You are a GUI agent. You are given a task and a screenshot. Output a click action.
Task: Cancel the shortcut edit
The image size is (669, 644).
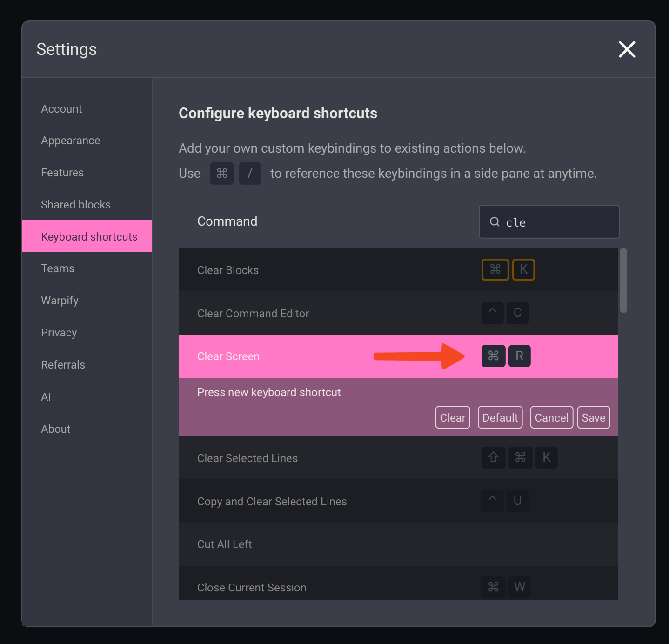[551, 417]
